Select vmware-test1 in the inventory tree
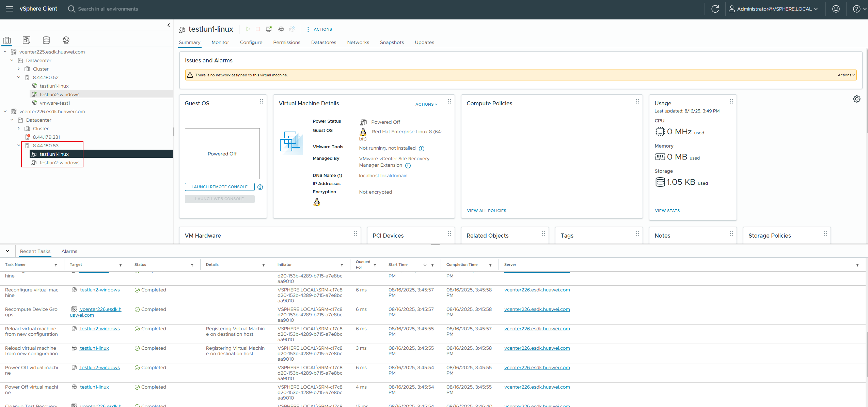Viewport: 868px width, 407px height. tap(54, 103)
